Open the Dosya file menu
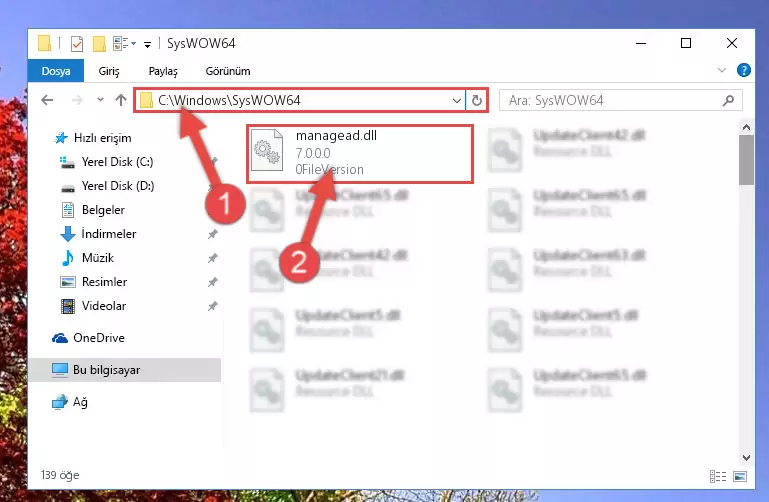This screenshot has height=502, width=769. click(56, 71)
